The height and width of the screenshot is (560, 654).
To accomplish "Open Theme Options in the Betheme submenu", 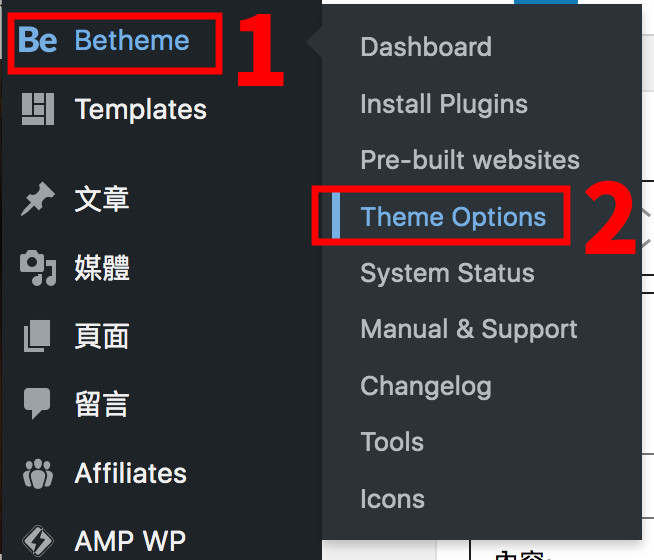I will click(453, 217).
